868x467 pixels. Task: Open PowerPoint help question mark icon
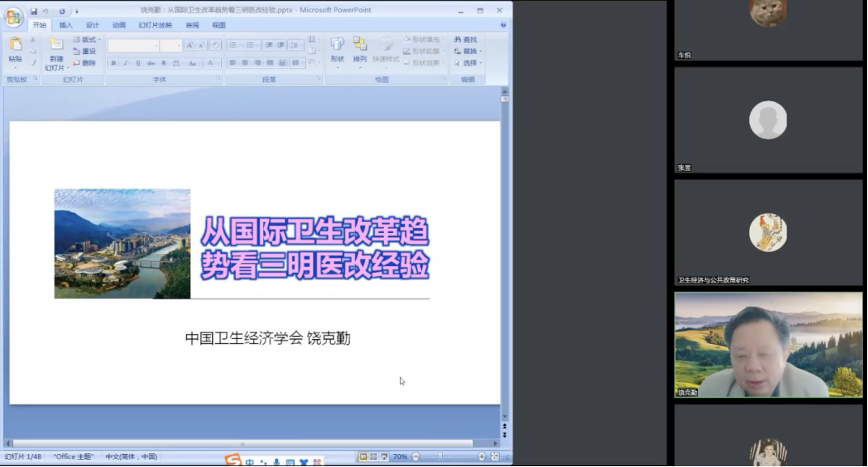tap(503, 25)
